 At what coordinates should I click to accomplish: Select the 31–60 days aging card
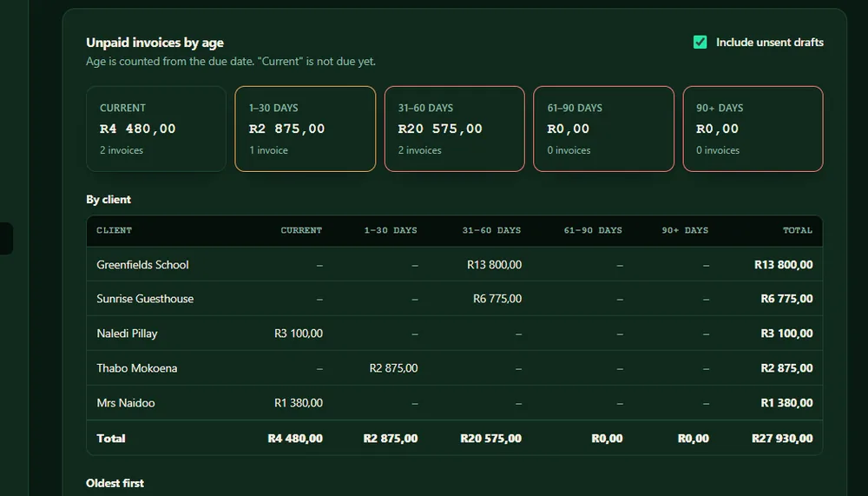[x=455, y=129]
